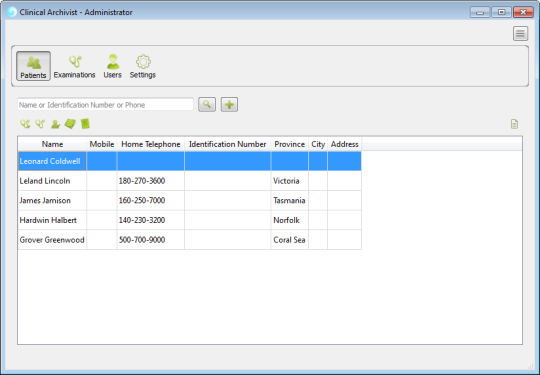The height and width of the screenshot is (375, 540).
Task: Sort by the City column header
Action: coord(318,144)
